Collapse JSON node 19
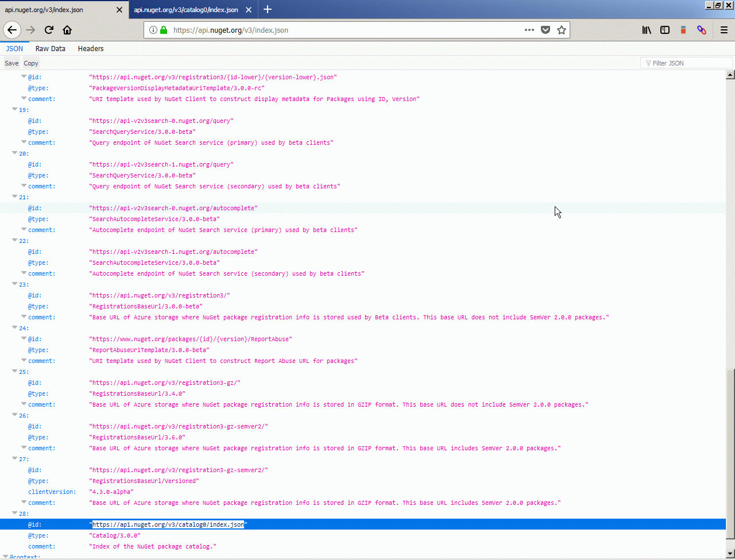Viewport: 735px width, 560px height. point(15,110)
